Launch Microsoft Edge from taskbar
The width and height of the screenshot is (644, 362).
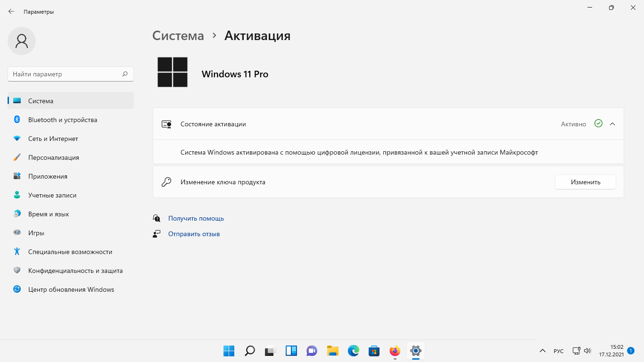(x=354, y=351)
